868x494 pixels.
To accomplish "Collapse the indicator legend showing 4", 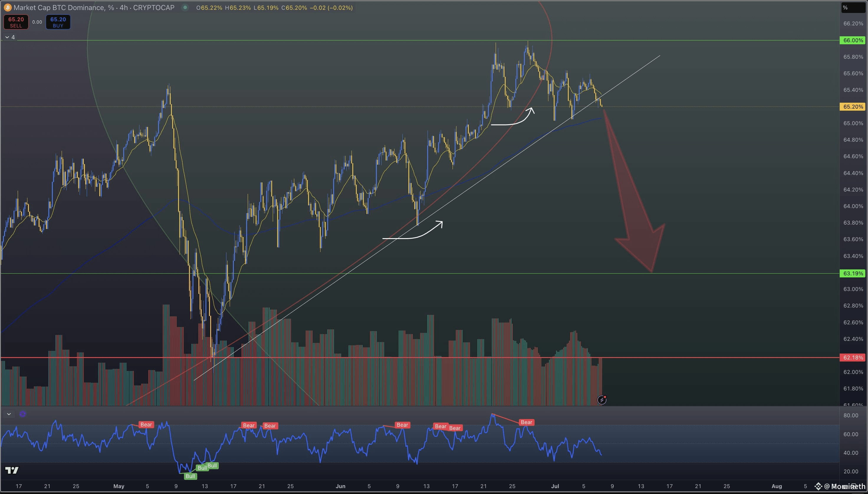I will coord(10,37).
